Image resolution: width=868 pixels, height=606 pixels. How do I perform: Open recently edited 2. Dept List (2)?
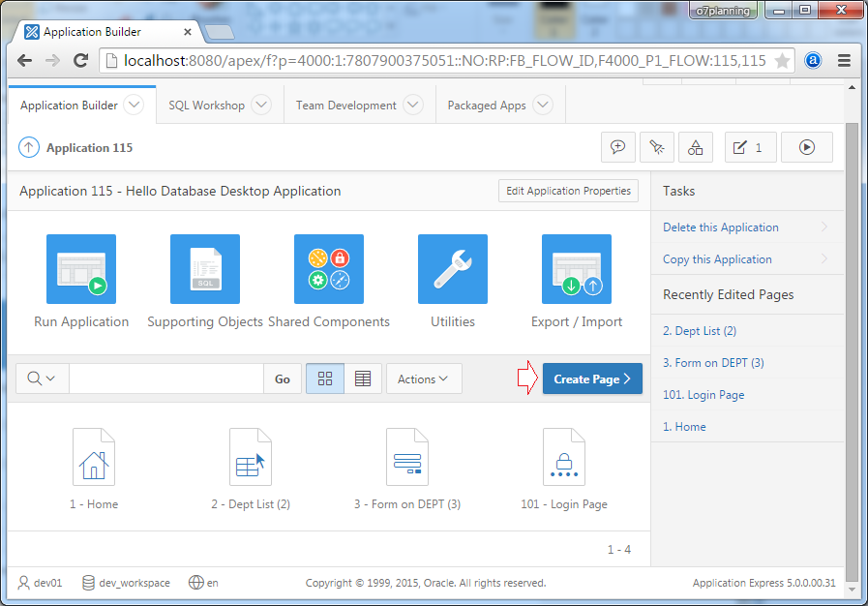click(700, 331)
